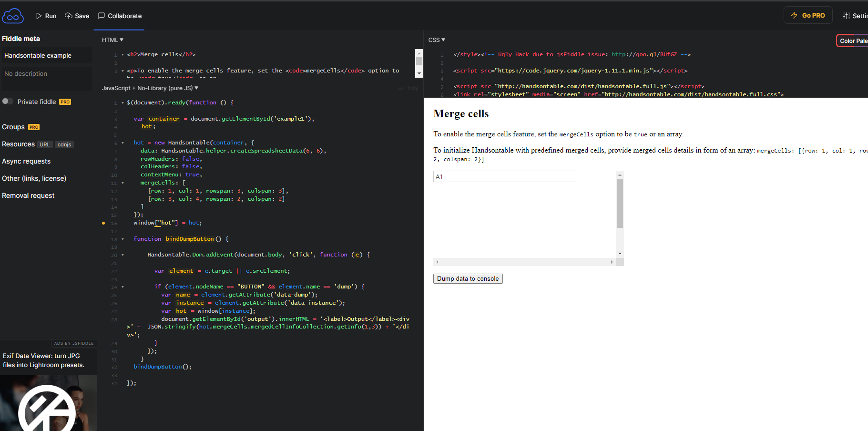Run the fiddle with the play icon
Screen dimensions: 868x431
click(x=46, y=16)
